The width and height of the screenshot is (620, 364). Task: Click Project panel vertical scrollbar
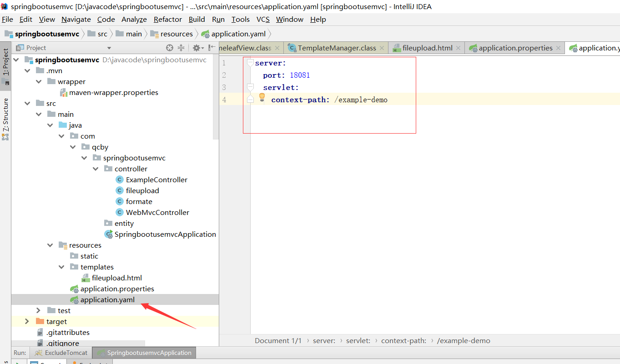click(216, 98)
